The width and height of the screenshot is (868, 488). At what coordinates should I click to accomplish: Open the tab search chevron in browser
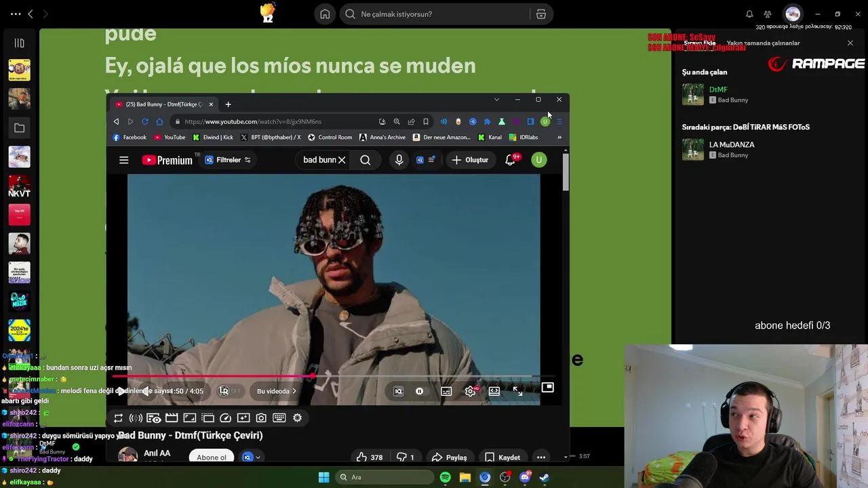coord(496,100)
